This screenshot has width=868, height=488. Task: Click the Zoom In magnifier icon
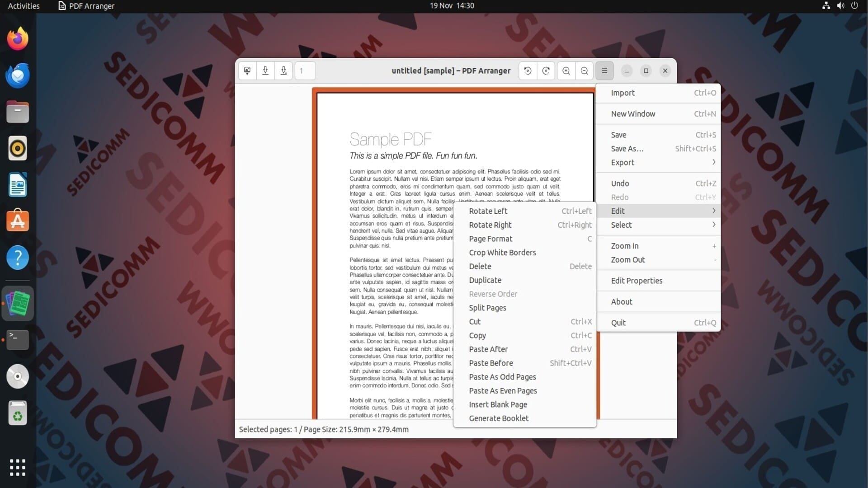(x=566, y=70)
